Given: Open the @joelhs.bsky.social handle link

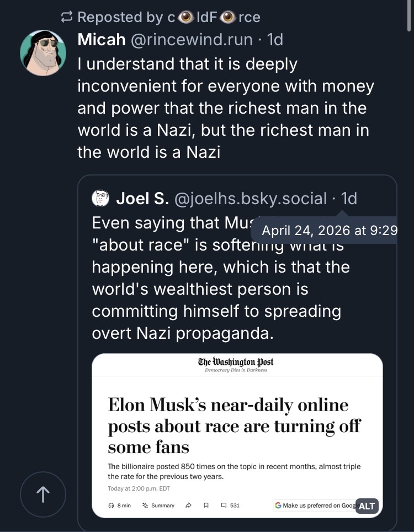Looking at the screenshot, I should [250, 198].
